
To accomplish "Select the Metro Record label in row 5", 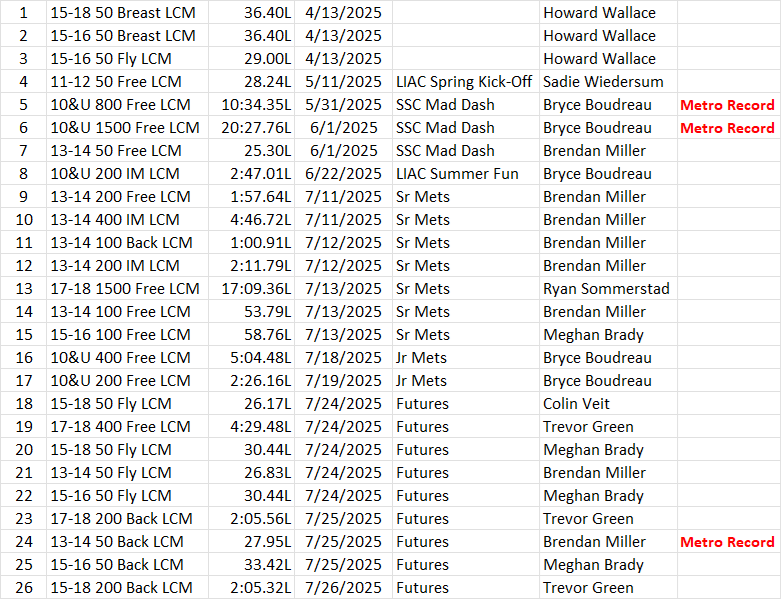I will click(727, 105).
